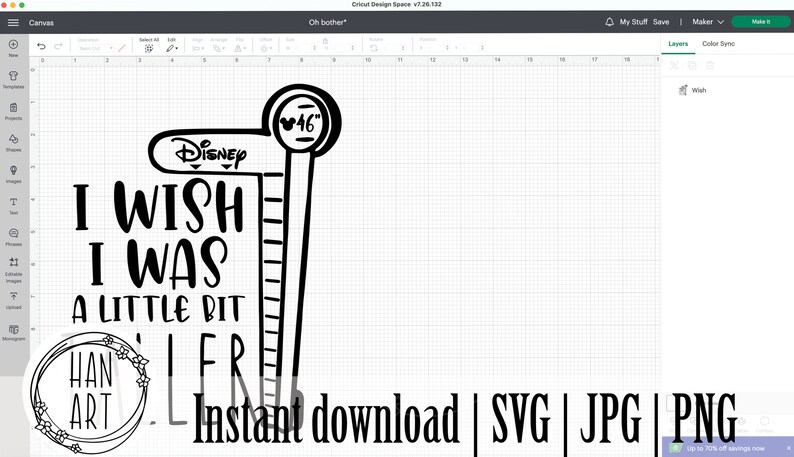Image resolution: width=794 pixels, height=457 pixels.
Task: Open the Edit pencil dropdown
Action: 172,49
